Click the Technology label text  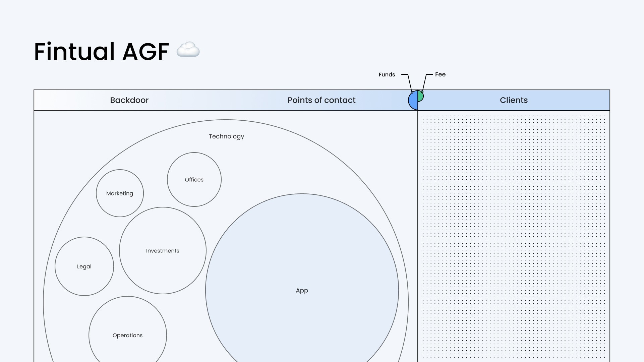226,136
